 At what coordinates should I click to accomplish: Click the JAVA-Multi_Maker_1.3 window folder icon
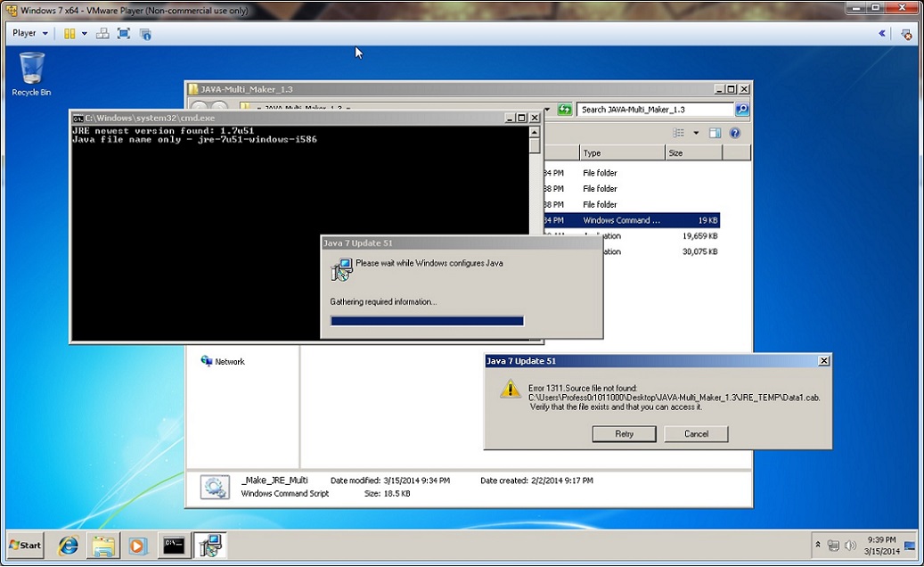(x=193, y=89)
